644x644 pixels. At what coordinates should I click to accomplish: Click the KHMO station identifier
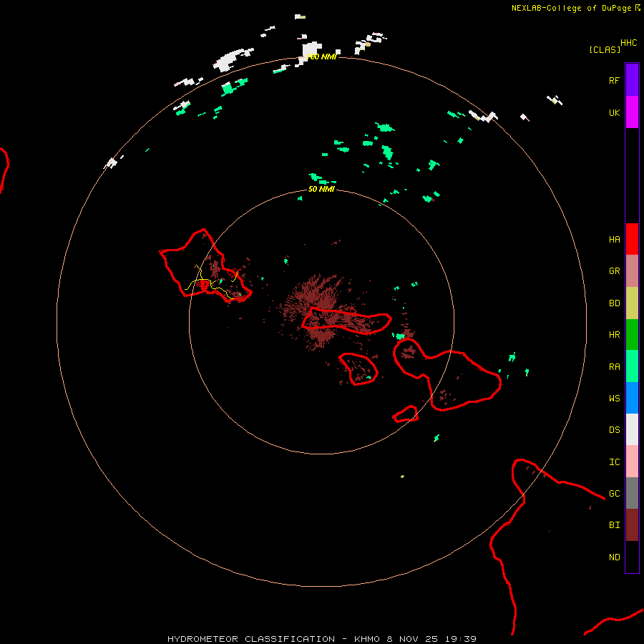[x=367, y=639]
